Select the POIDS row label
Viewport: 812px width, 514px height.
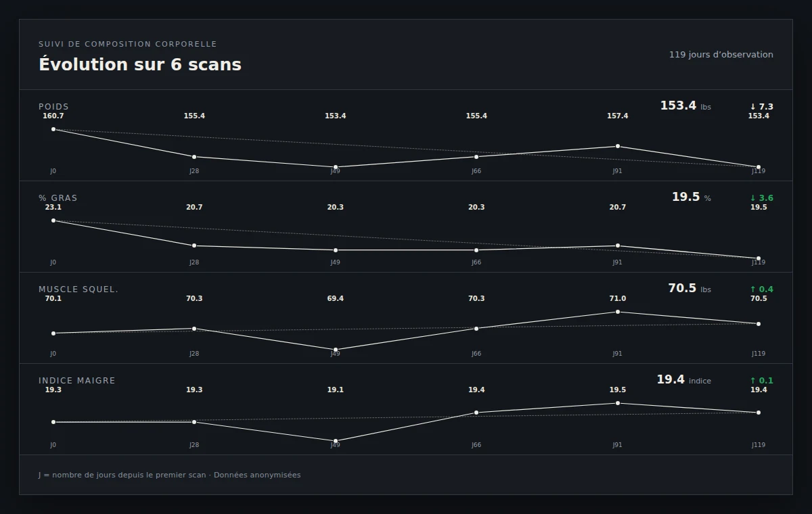click(53, 107)
